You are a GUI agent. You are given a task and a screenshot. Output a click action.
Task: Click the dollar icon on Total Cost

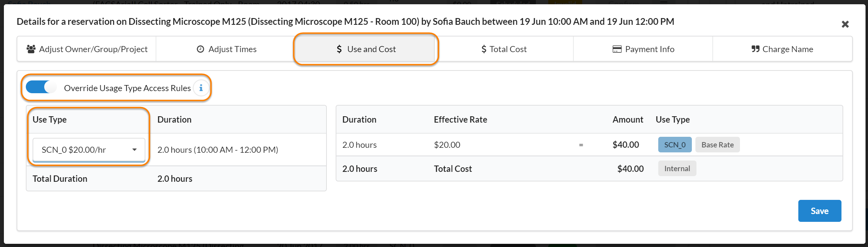point(484,49)
